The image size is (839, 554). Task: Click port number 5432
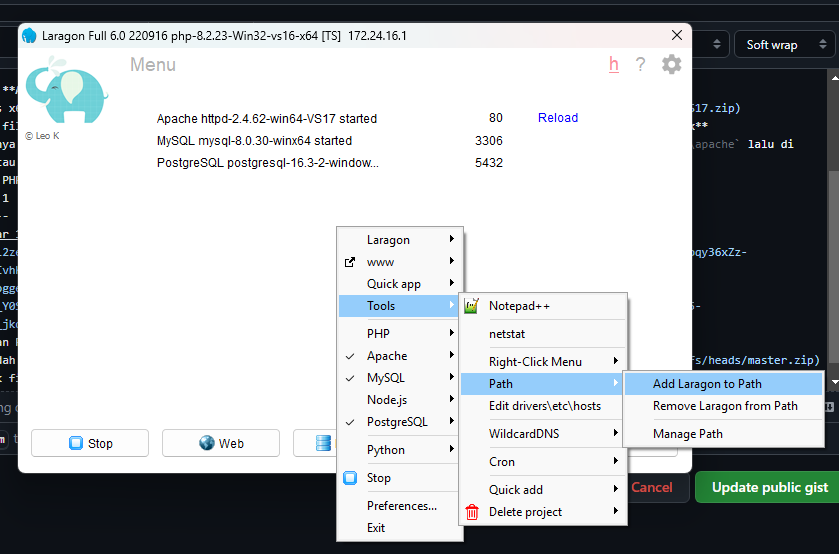(489, 163)
